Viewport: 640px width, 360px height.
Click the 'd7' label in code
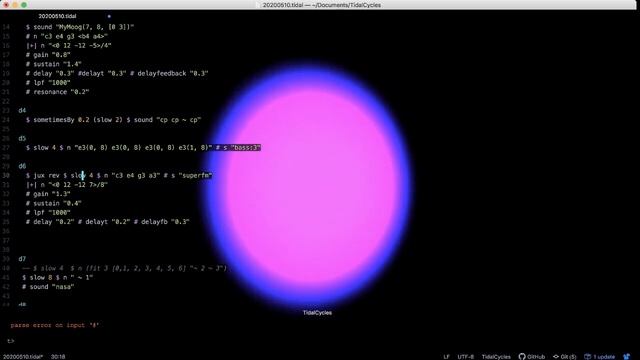point(22,259)
